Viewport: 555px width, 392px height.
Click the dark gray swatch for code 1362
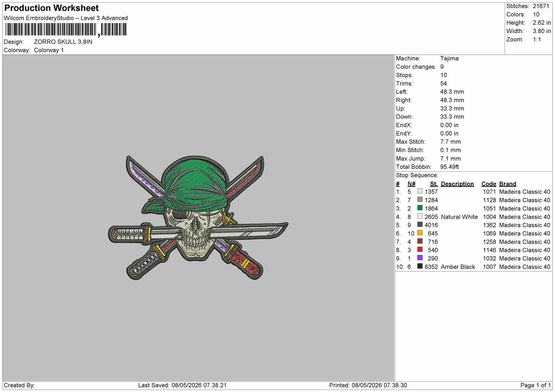(420, 225)
